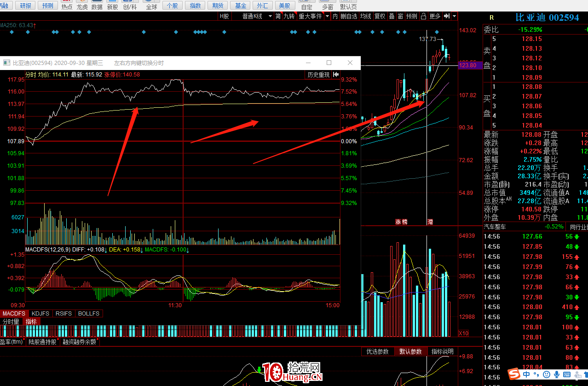Click the 同行业 same-industry link
Image resolution: width=588 pixels, height=386 pixels.
[x=578, y=227]
